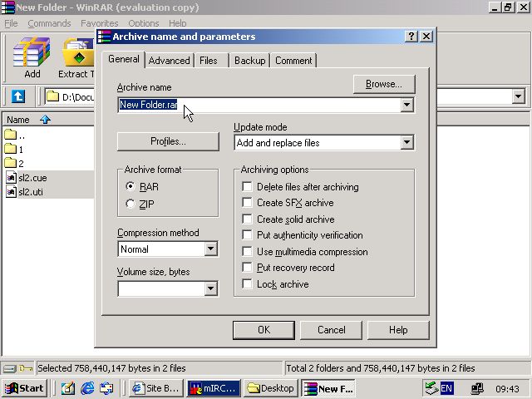
Task: Enable Put recovery record option
Action: tap(248, 268)
